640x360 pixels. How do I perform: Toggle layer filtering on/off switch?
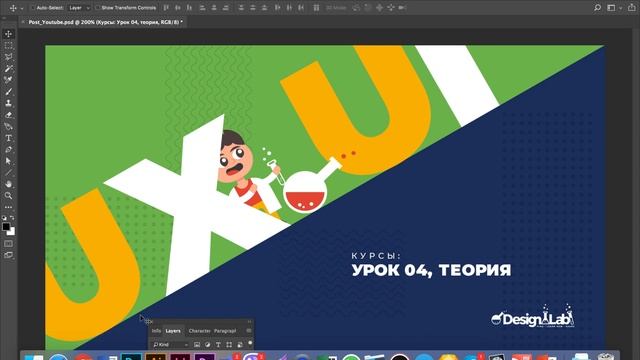[250, 343]
